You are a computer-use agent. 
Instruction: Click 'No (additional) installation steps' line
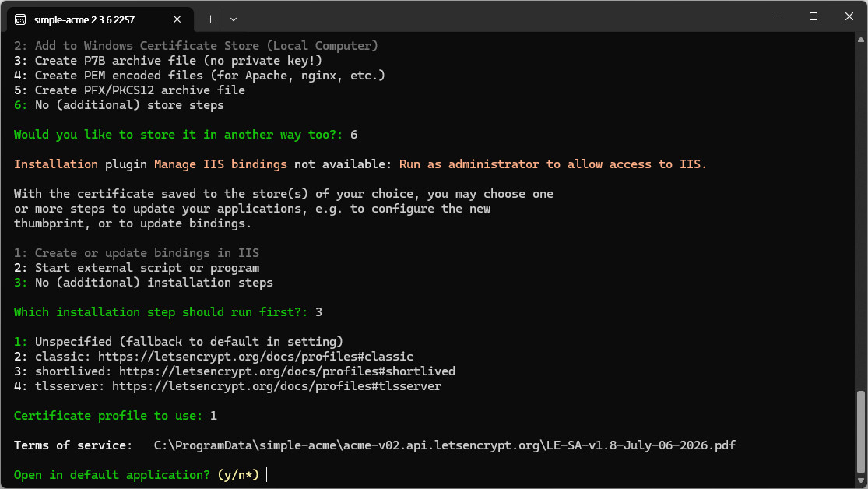pos(143,283)
